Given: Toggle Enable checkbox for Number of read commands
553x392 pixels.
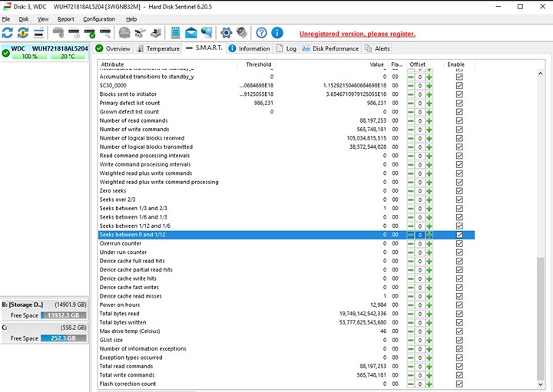Looking at the screenshot, I should [x=459, y=120].
